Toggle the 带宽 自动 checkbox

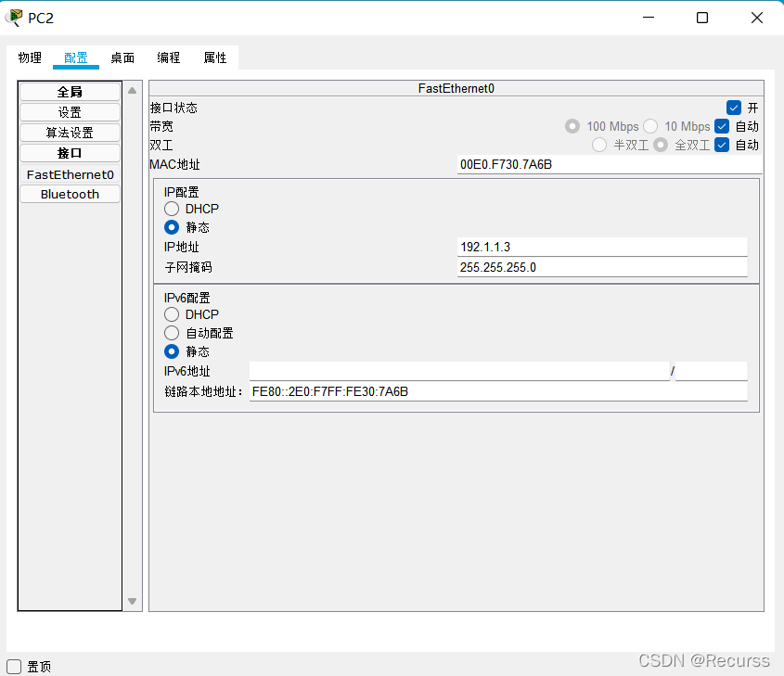tap(722, 126)
